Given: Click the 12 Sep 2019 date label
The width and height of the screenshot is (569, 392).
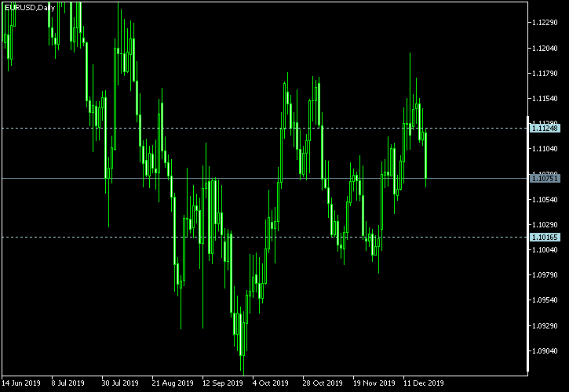Looking at the screenshot, I should point(222,383).
